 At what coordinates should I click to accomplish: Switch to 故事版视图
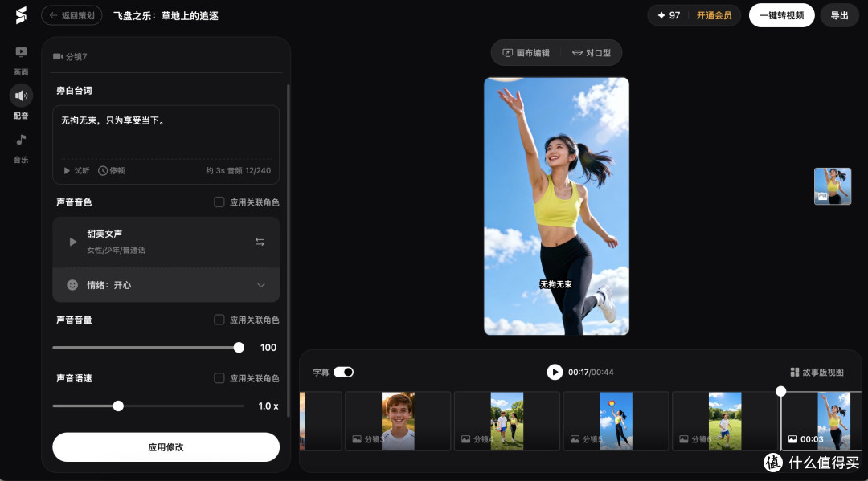coord(817,372)
